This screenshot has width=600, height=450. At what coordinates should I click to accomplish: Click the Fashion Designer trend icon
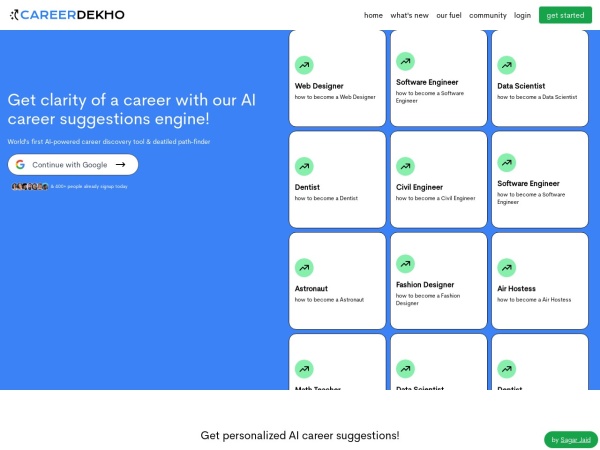click(x=405, y=264)
